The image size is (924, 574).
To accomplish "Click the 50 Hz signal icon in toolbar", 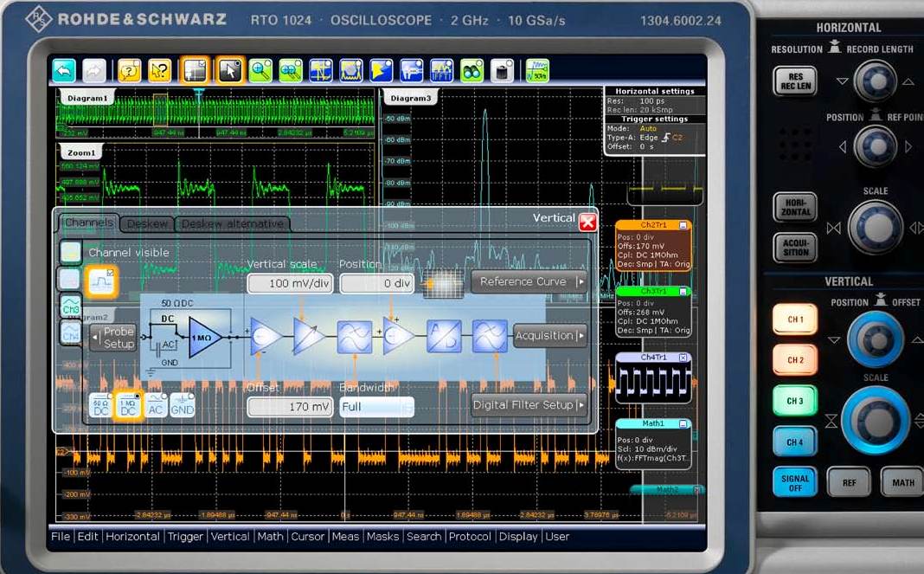I will point(537,70).
